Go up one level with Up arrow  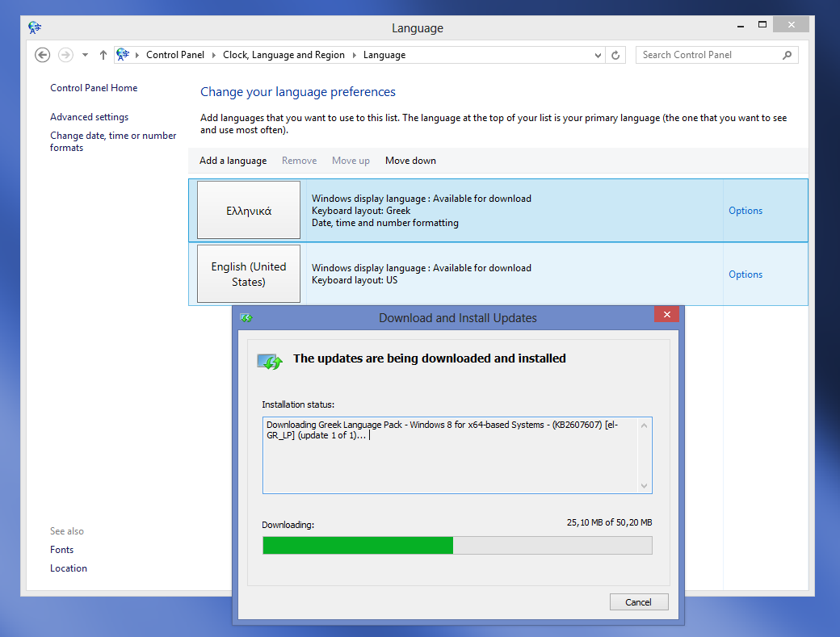pos(103,55)
